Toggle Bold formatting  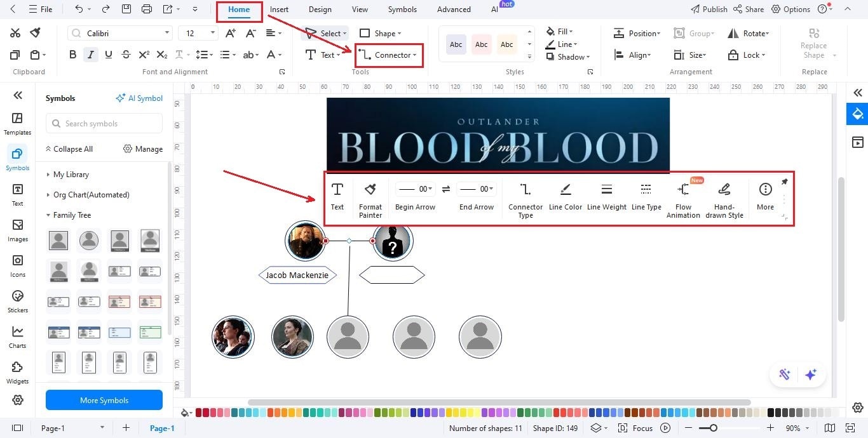(72, 55)
